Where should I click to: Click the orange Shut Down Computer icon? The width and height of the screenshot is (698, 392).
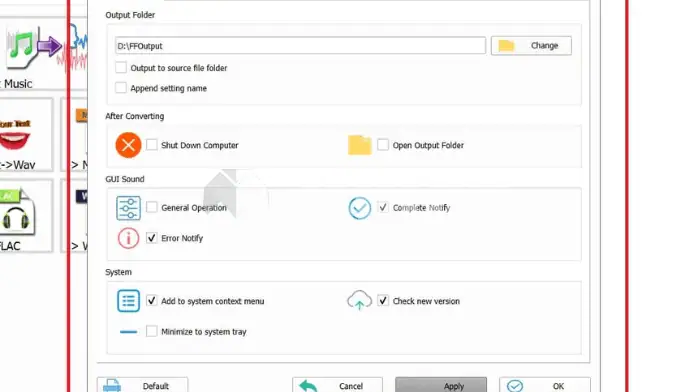(128, 145)
